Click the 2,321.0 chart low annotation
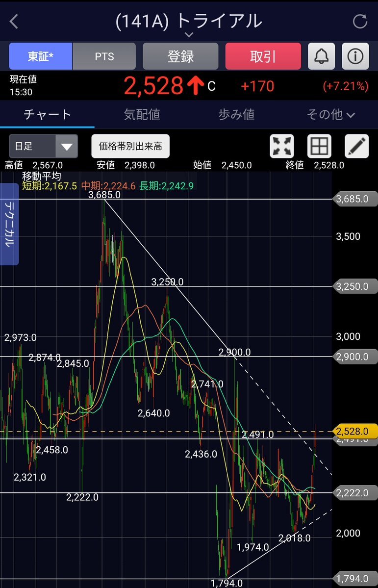This screenshot has height=588, width=378. [x=30, y=477]
